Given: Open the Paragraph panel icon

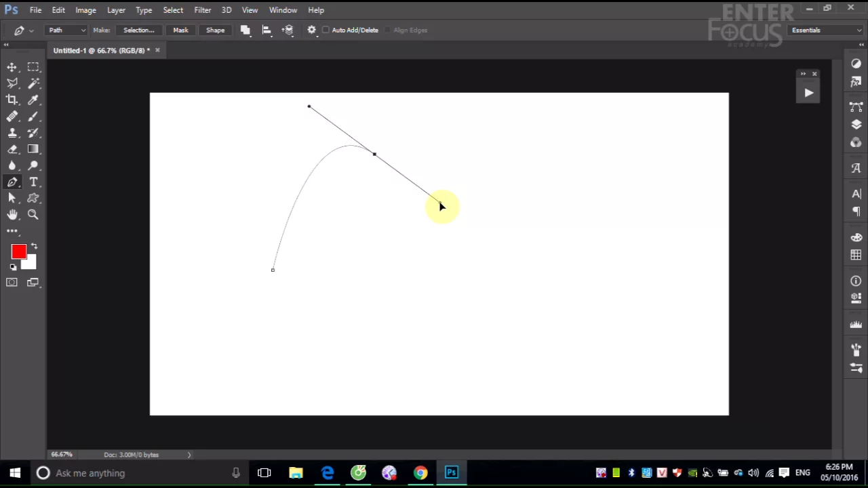Looking at the screenshot, I should point(856,211).
